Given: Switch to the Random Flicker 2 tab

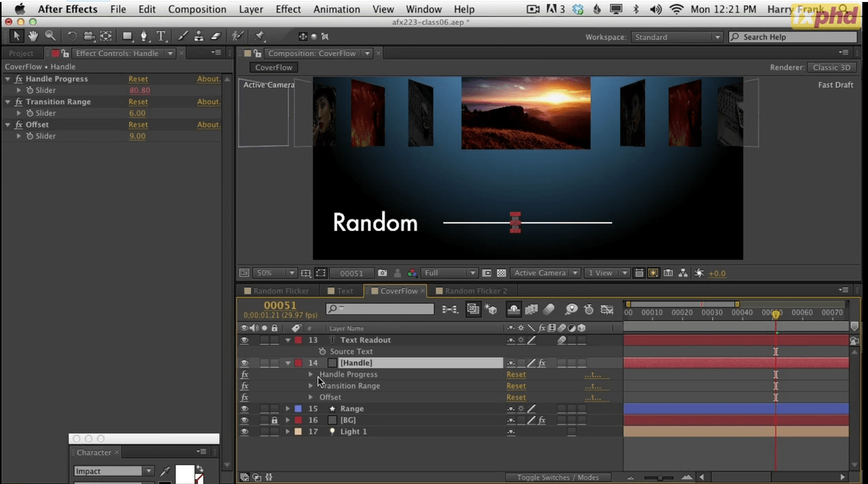Looking at the screenshot, I should coord(475,291).
